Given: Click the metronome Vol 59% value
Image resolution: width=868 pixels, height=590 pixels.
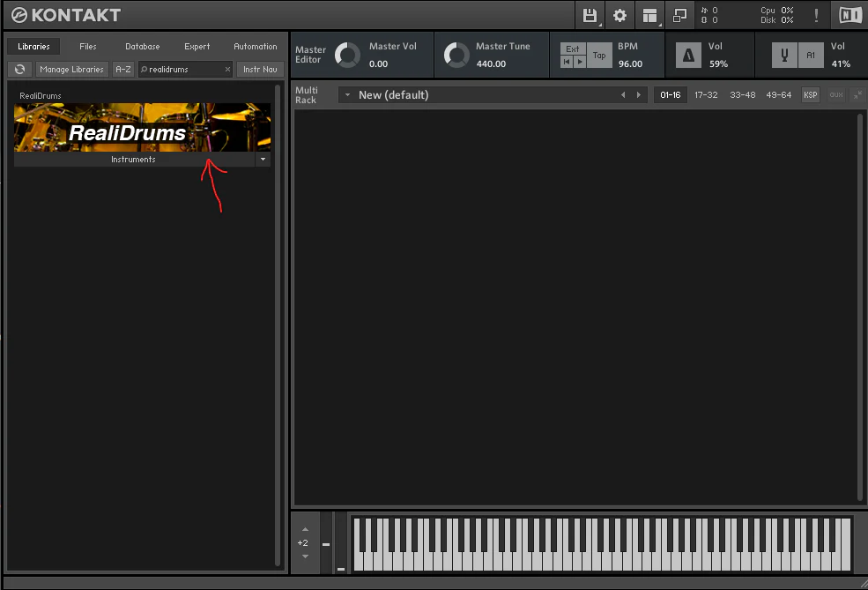Looking at the screenshot, I should click(718, 63).
